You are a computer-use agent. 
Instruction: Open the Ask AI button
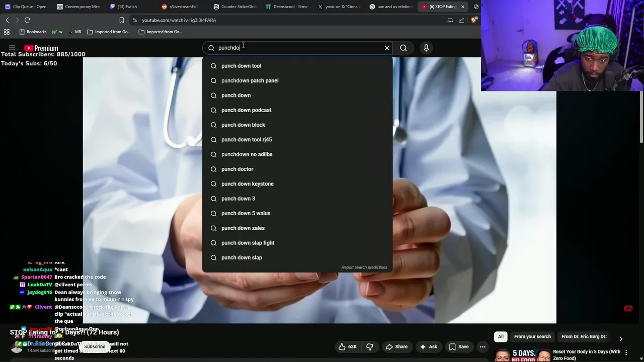click(x=428, y=346)
